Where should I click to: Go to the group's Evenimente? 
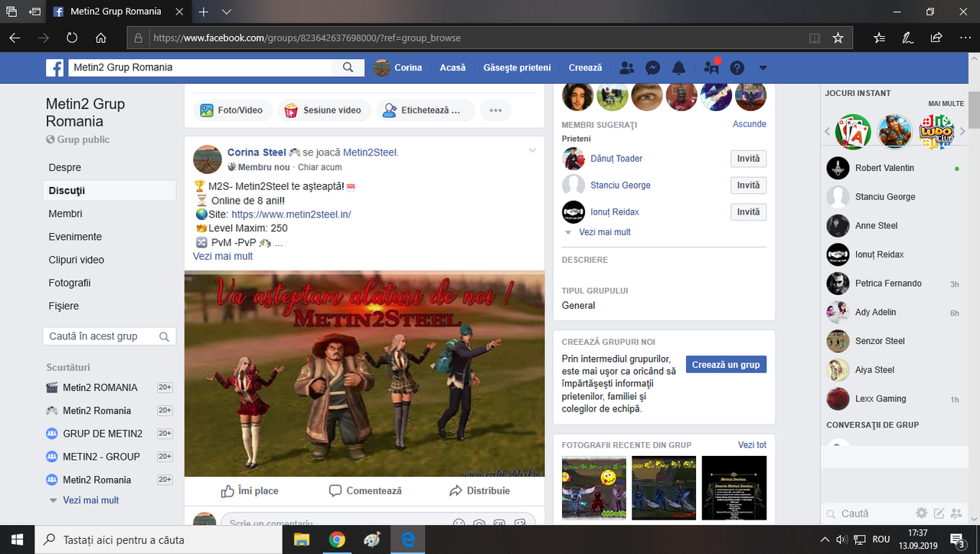click(x=75, y=237)
